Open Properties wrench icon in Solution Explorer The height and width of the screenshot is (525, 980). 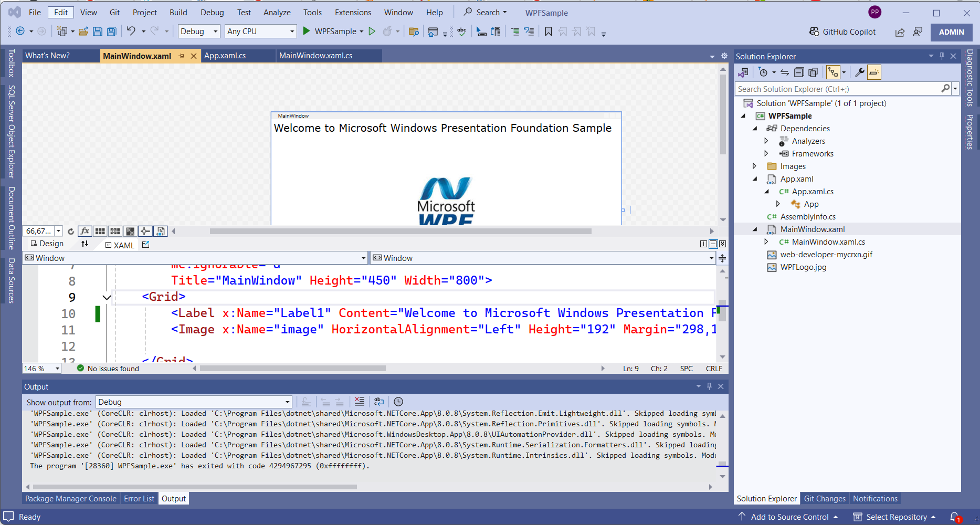pos(859,72)
